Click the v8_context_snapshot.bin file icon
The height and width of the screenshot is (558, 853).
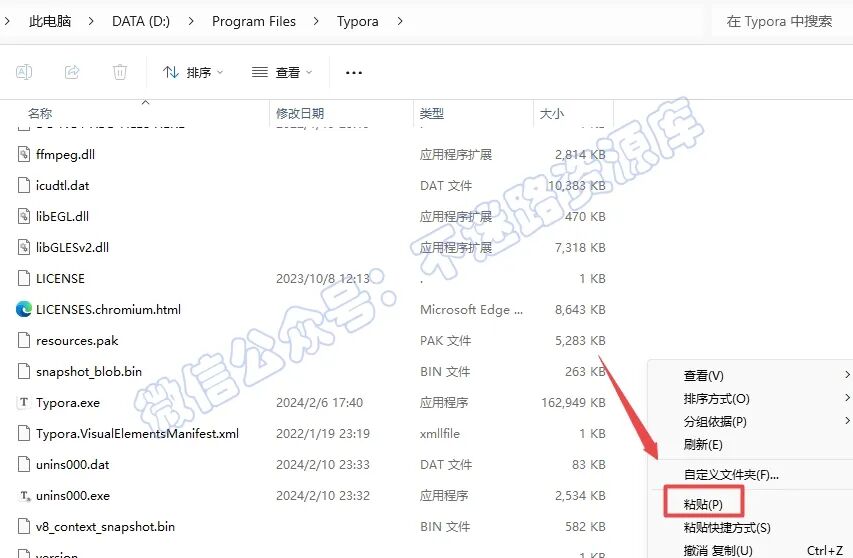tap(23, 526)
